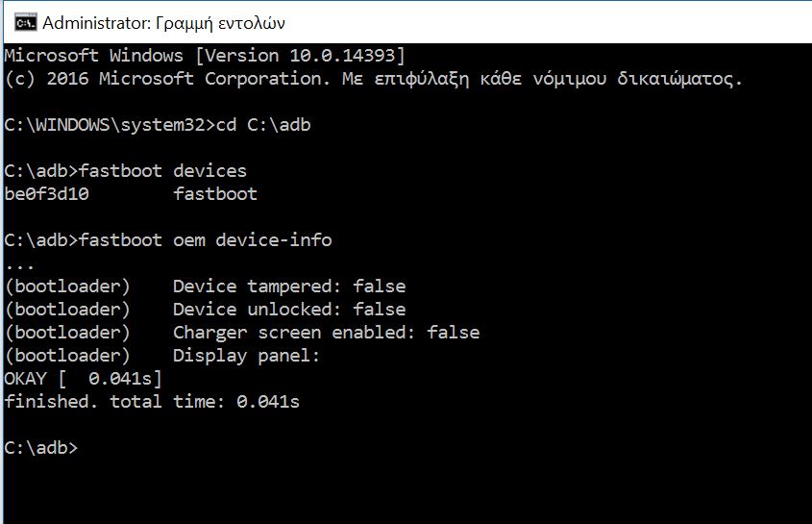Image resolution: width=812 pixels, height=524 pixels.
Task: Click the 'fastboot' status word beside the serial
Action: click(x=215, y=194)
